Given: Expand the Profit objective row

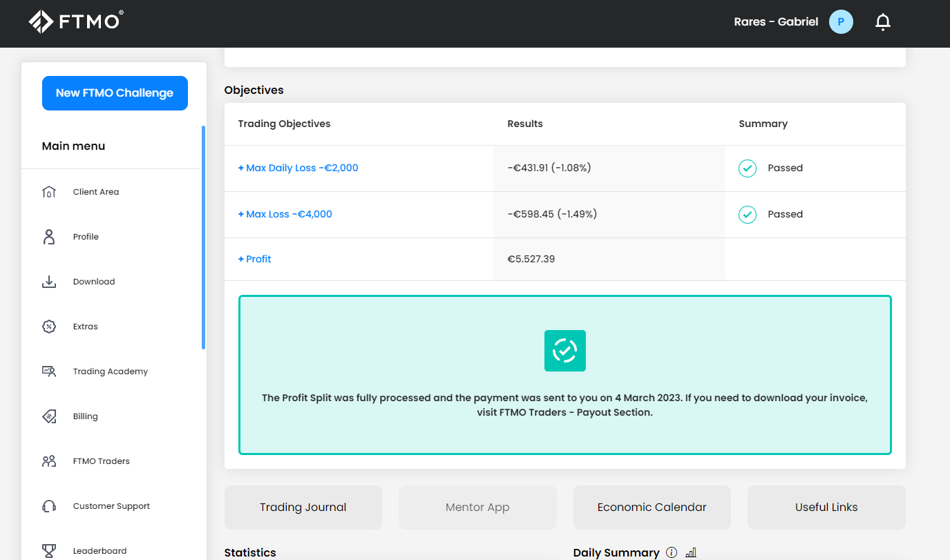Looking at the screenshot, I should 254,259.
